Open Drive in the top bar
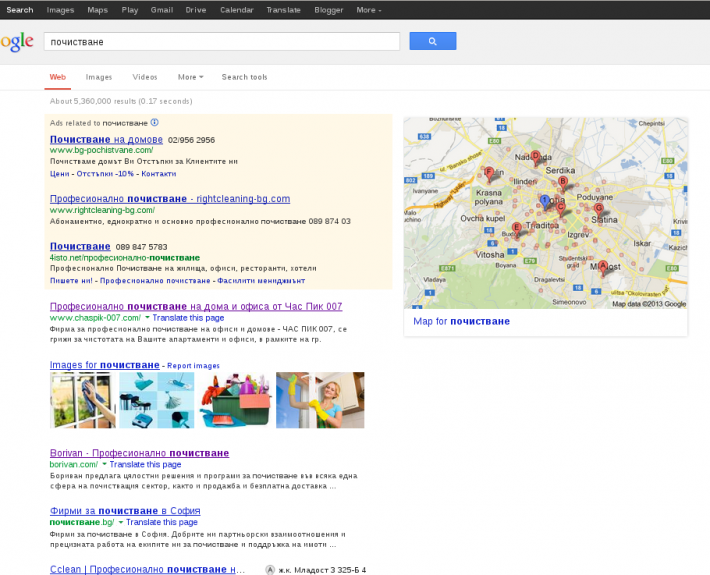Screen dimensions: 710x575 pyautogui.click(x=196, y=10)
